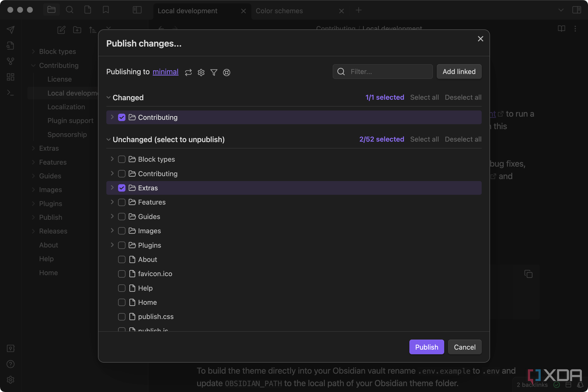Click the funnel filter icon in the dialog

click(214, 72)
